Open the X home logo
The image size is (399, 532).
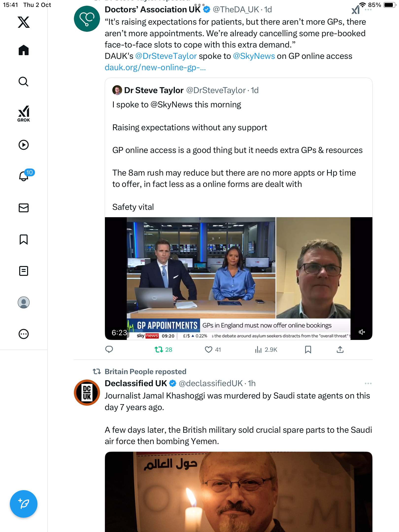[x=24, y=22]
